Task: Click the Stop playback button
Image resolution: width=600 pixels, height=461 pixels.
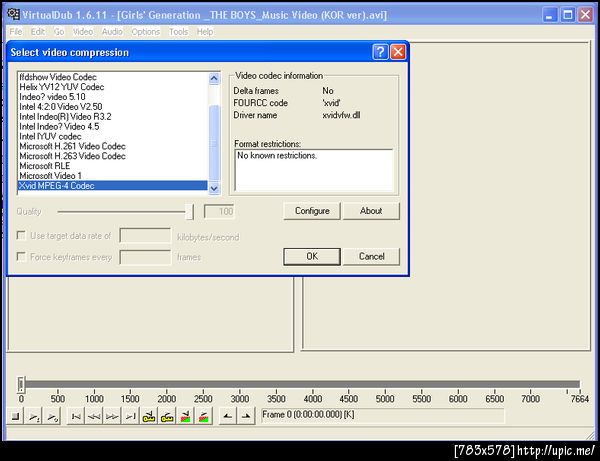Action: point(15,416)
